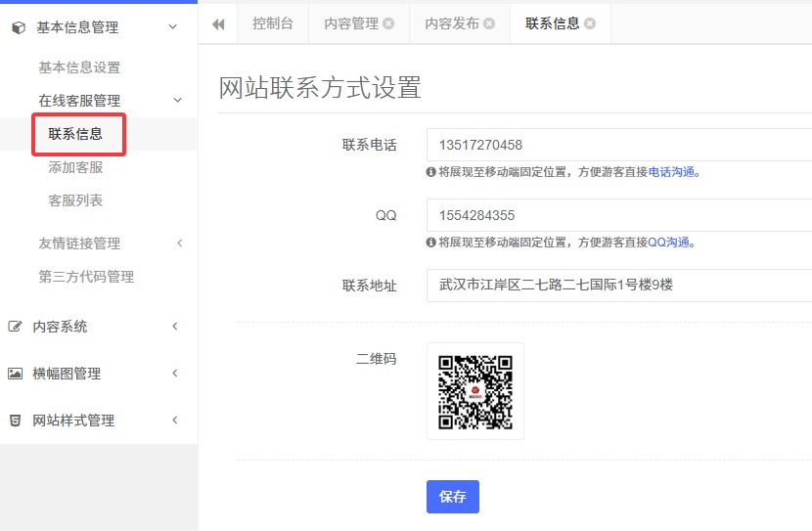Open the 客服列表 menu item
Image resolution: width=812 pixels, height=531 pixels.
(x=75, y=200)
